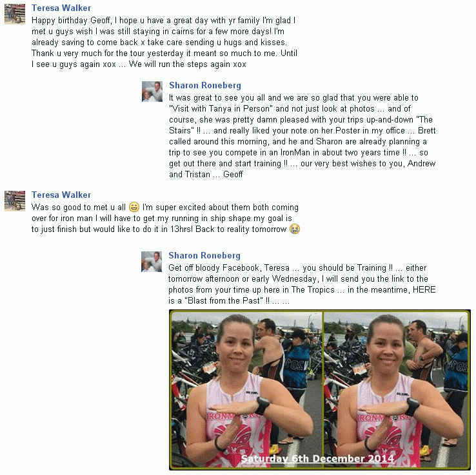Screen dimensions: 476x475
Task: Click Sharon Roneberg's avatar beside the 'Get off bloody Facebook' comment
Action: [x=152, y=262]
